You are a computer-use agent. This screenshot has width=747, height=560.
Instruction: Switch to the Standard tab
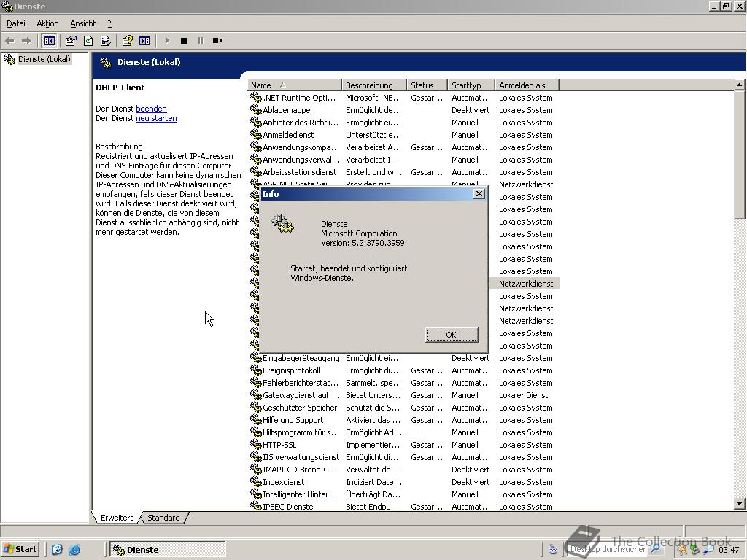(x=163, y=518)
